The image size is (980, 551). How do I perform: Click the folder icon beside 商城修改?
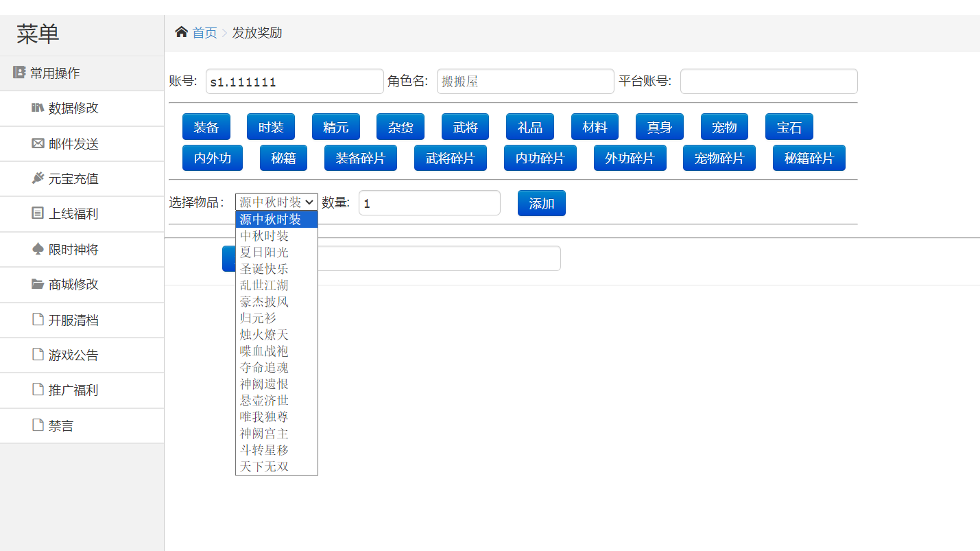pos(38,284)
